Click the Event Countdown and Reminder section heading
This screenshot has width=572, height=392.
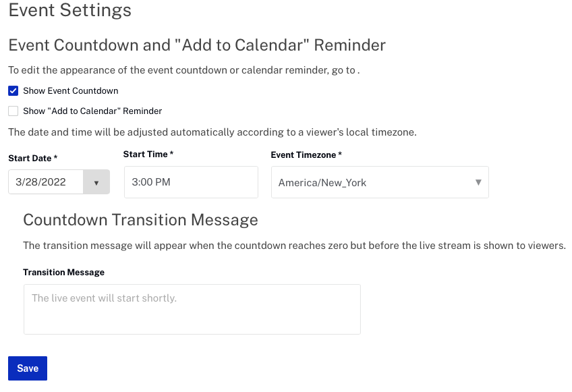(197, 45)
